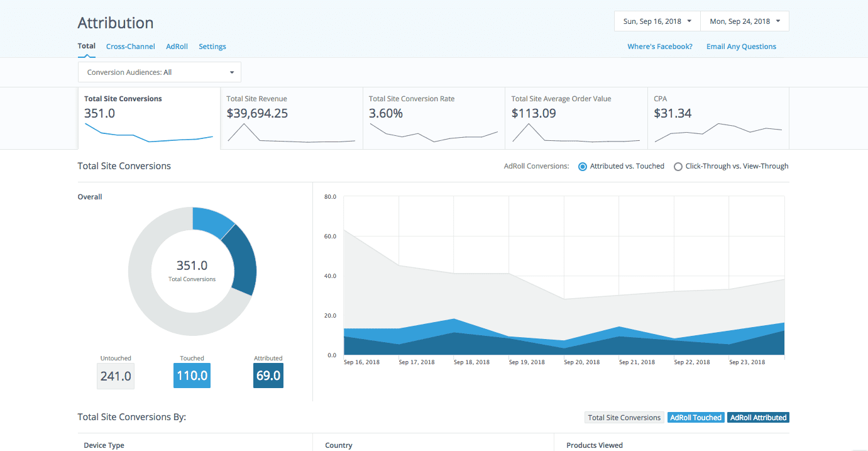Click the Attributed 69.0 dark blue swatch

[x=268, y=376]
